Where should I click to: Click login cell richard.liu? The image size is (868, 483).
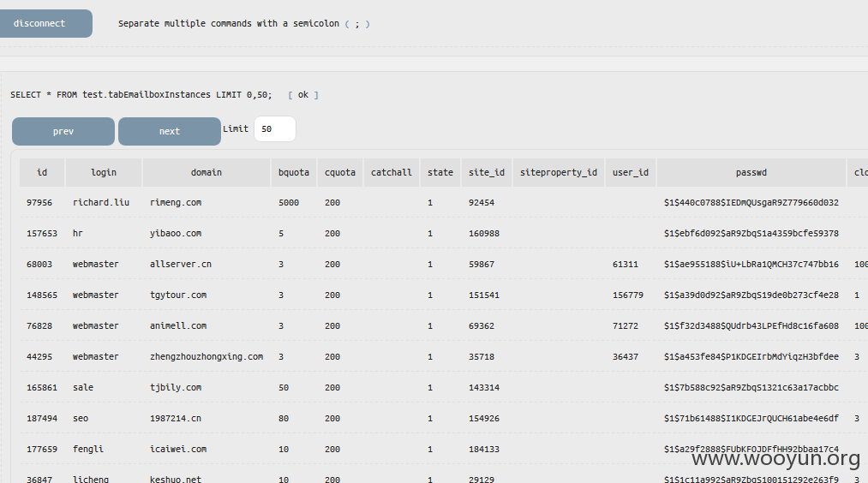101,202
